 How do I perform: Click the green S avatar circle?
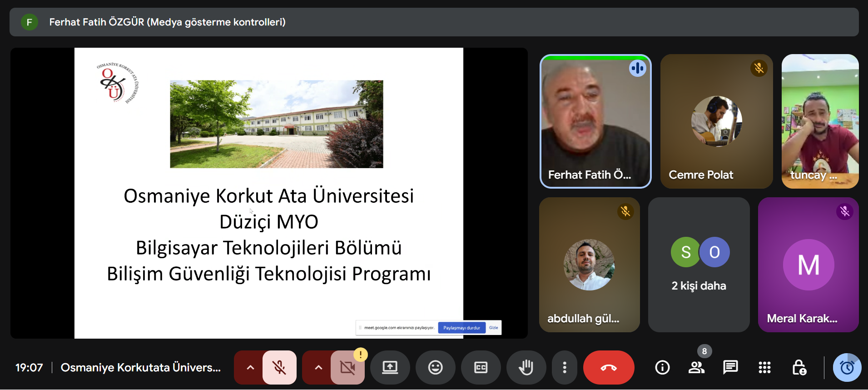tap(686, 252)
